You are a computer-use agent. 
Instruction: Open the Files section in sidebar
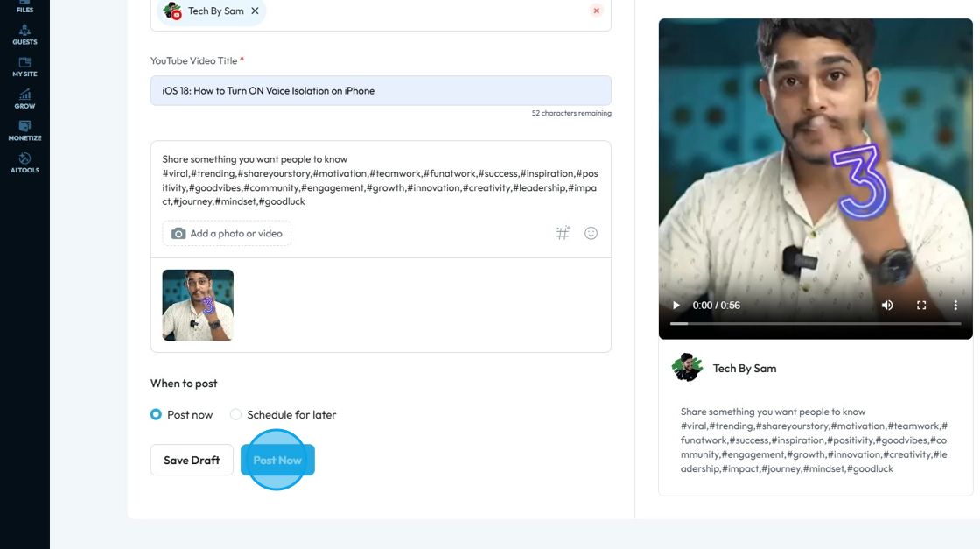point(25,6)
